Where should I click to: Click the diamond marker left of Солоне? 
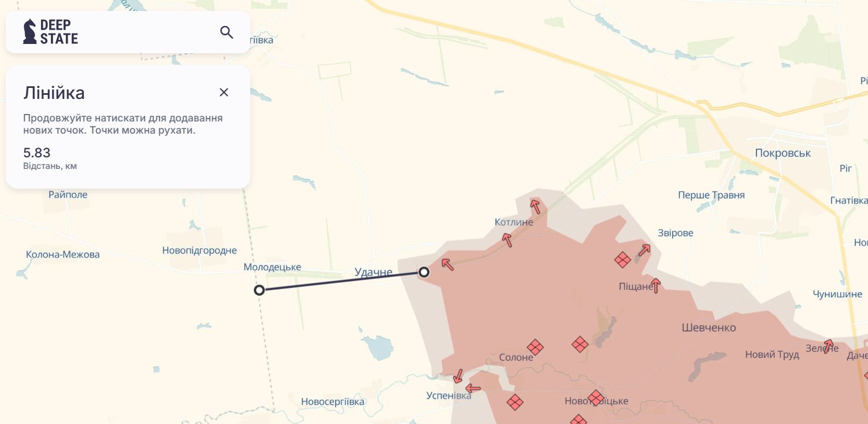(x=535, y=347)
